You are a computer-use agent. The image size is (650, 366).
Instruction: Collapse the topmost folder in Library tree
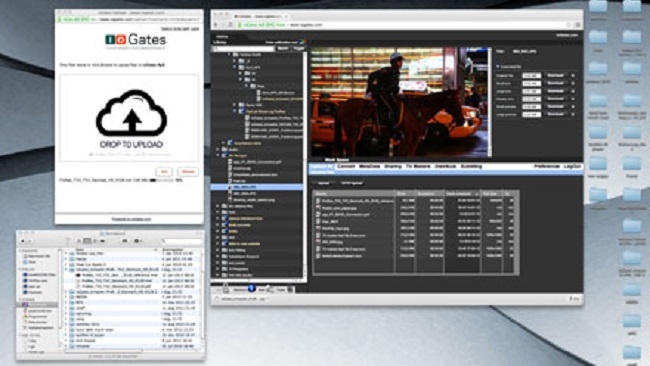tap(229, 54)
